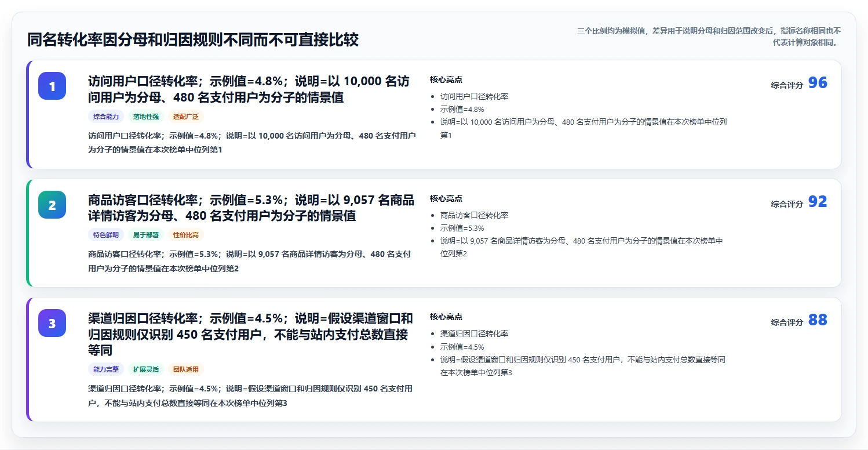Click the note starting 三个比例均为模拟值
Viewport: 868px width, 450px height.
[x=709, y=37]
